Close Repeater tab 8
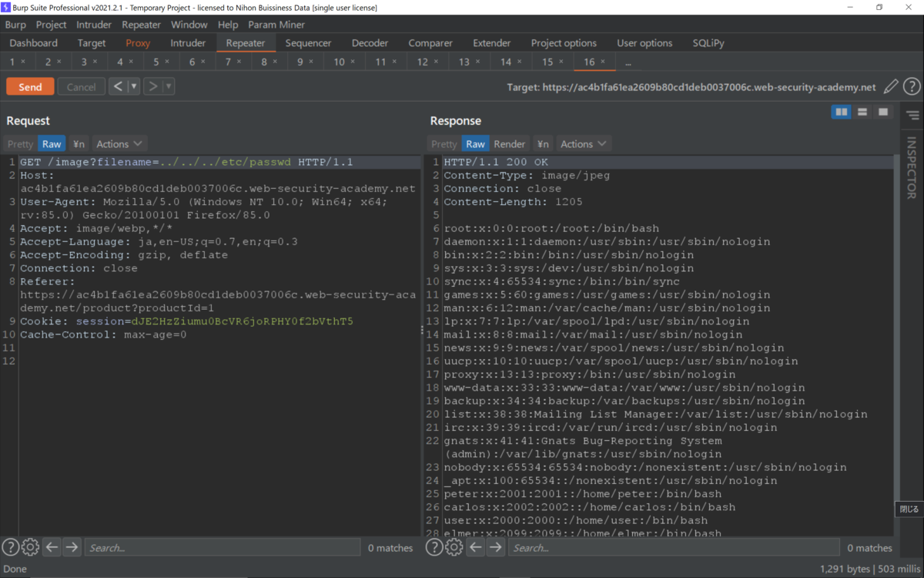924x578 pixels. tap(274, 62)
